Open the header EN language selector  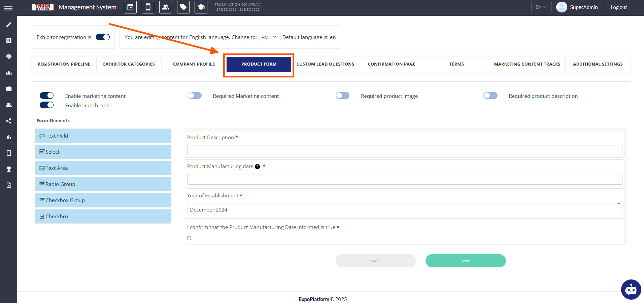[540, 7]
